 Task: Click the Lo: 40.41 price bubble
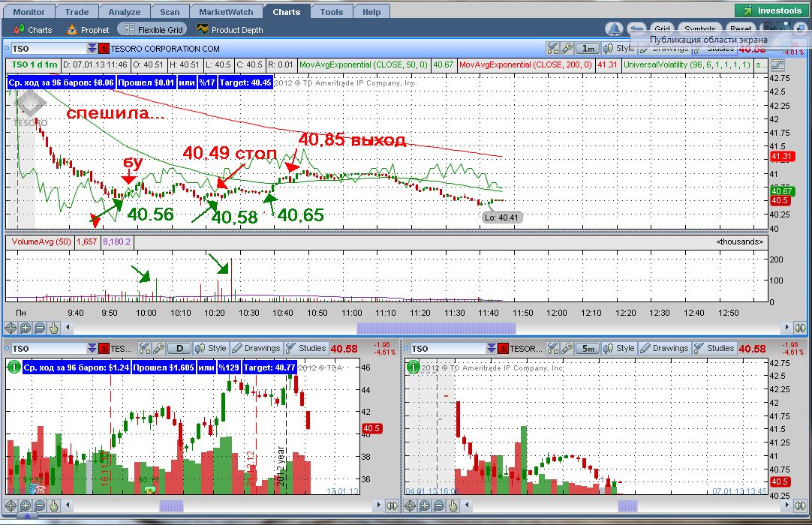click(501, 217)
